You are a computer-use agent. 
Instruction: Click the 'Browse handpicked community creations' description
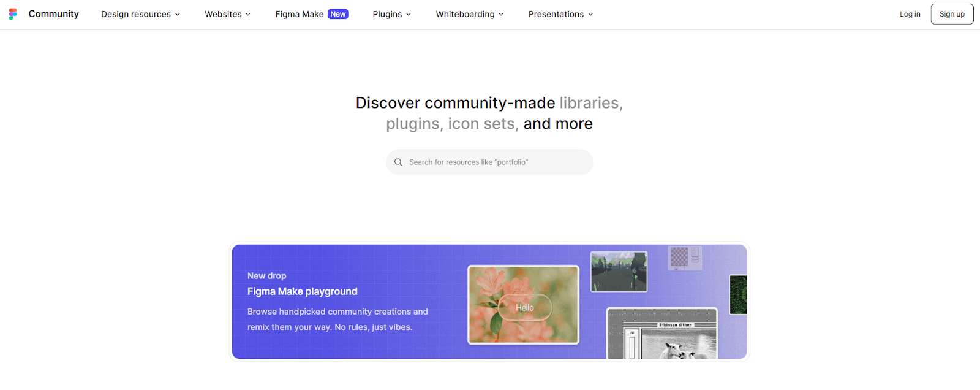pos(337,319)
